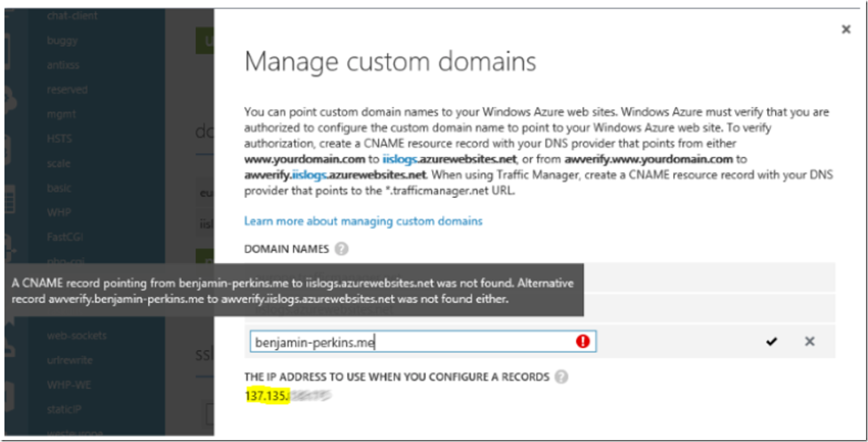
Task: Select the FastCGI web site
Action: click(65, 237)
